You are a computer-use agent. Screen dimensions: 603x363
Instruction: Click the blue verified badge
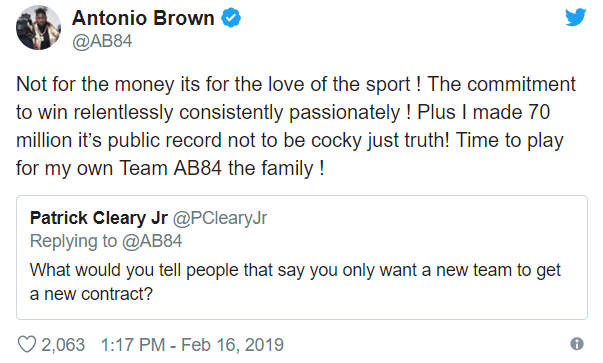231,18
